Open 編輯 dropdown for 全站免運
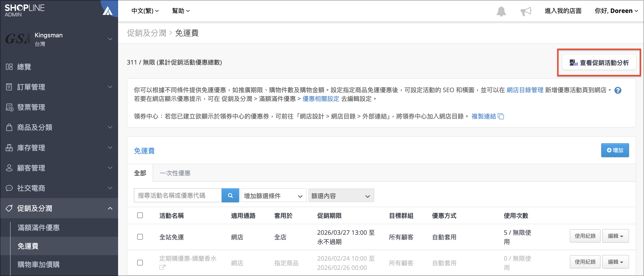Viewport: 644px width, 276px height. 615,236
